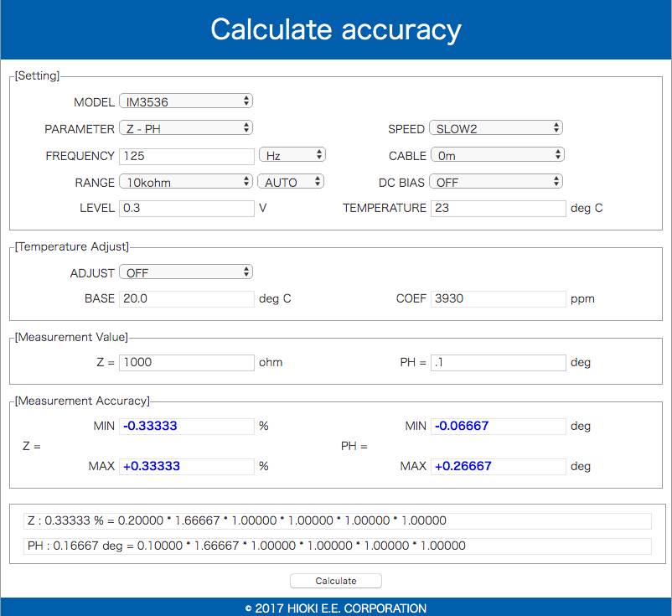Click the [Measurement Accuracy] section label
Viewport: 672px width, 616px height.
click(x=82, y=401)
